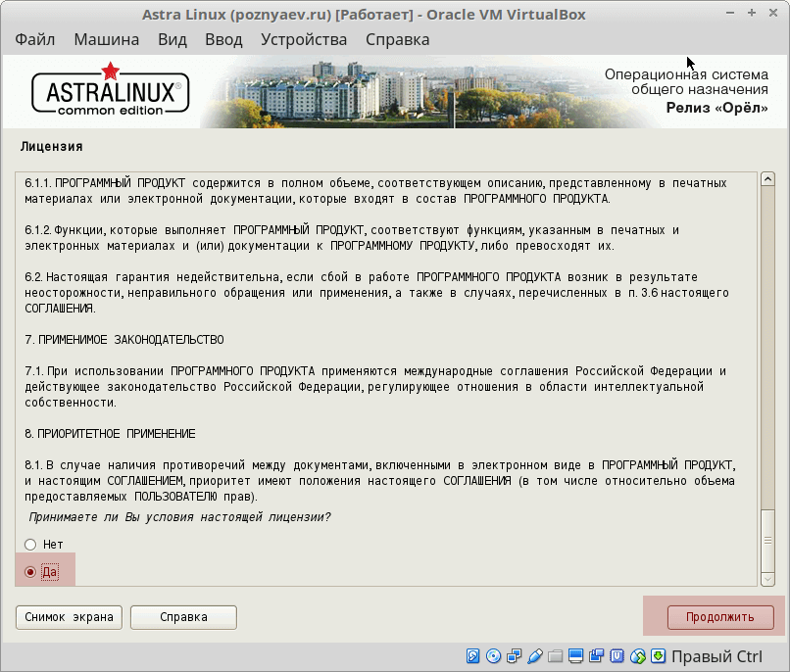Close the VirtualBox window
790x672 pixels.
pyautogui.click(x=773, y=13)
